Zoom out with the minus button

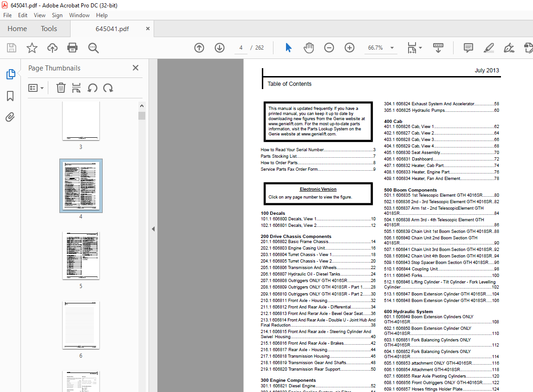tap(329, 48)
